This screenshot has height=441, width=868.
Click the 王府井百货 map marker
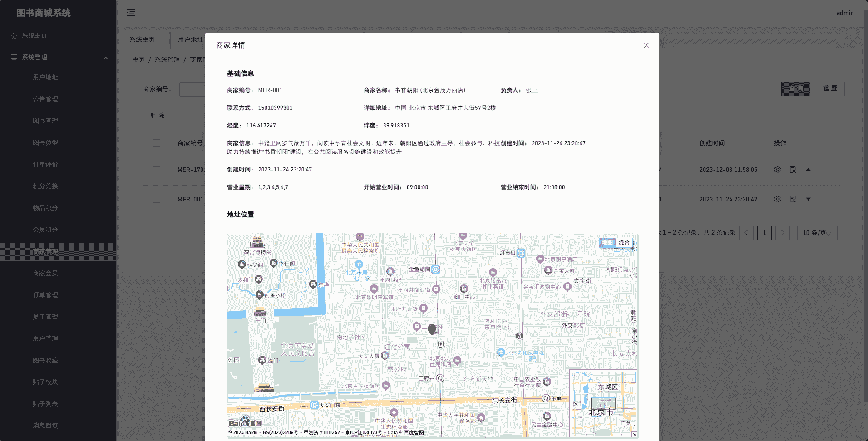tap(424, 309)
